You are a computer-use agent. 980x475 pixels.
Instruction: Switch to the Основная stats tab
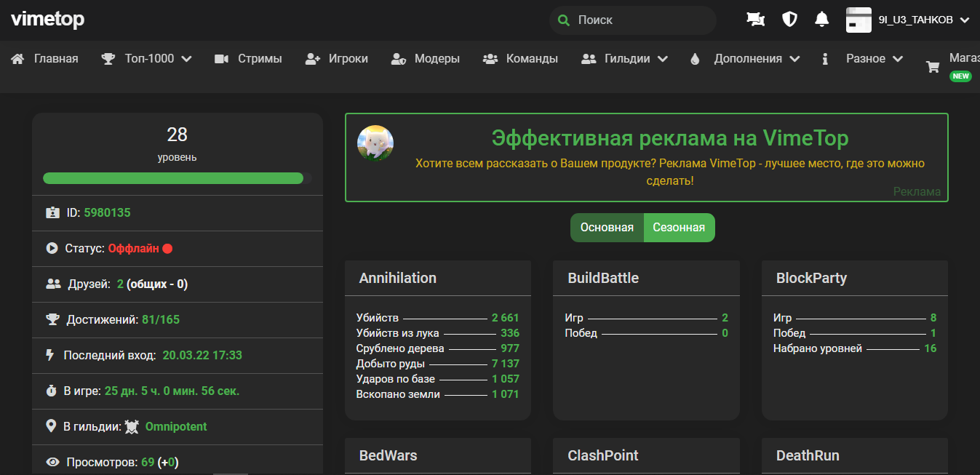pyautogui.click(x=607, y=228)
